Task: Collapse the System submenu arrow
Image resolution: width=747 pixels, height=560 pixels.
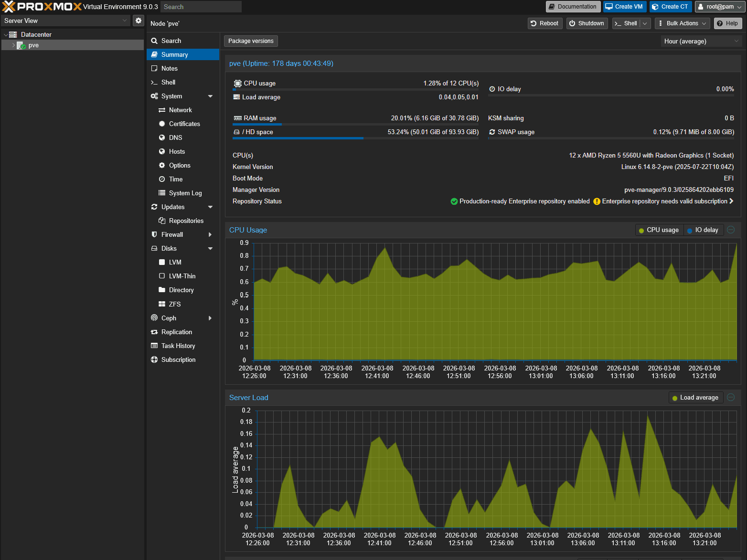Action: (210, 96)
